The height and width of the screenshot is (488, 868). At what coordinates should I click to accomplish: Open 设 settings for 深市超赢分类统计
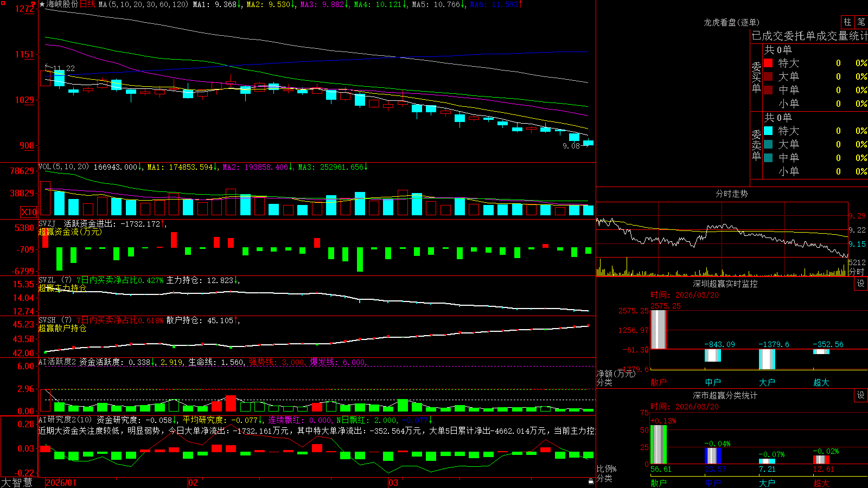861,395
